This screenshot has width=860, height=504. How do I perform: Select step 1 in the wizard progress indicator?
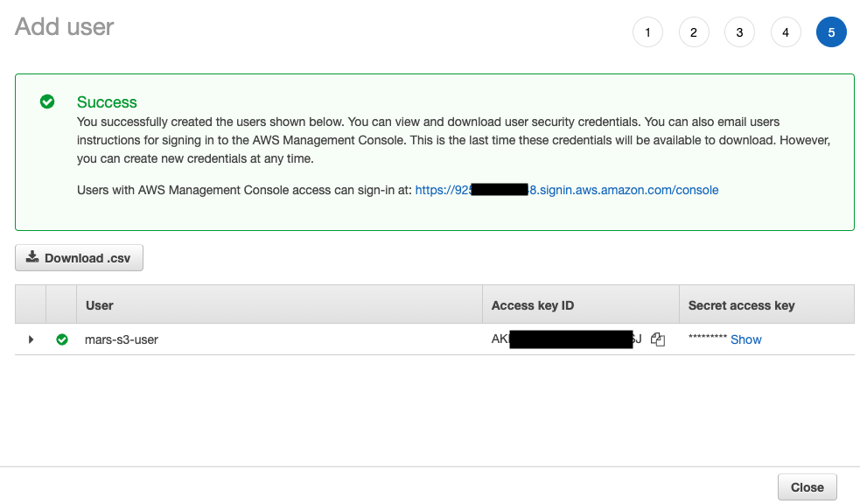coord(647,31)
